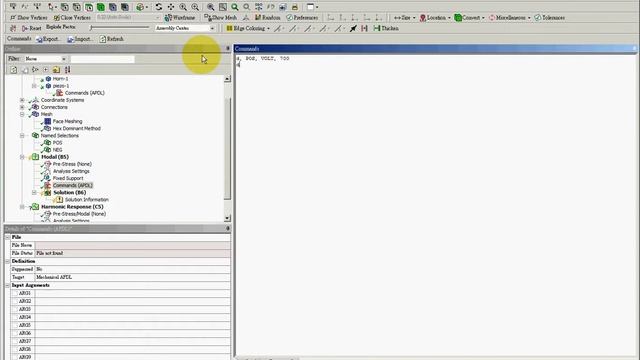Click the Thicken edge display button
This screenshot has height=360, width=640.
(x=386, y=28)
